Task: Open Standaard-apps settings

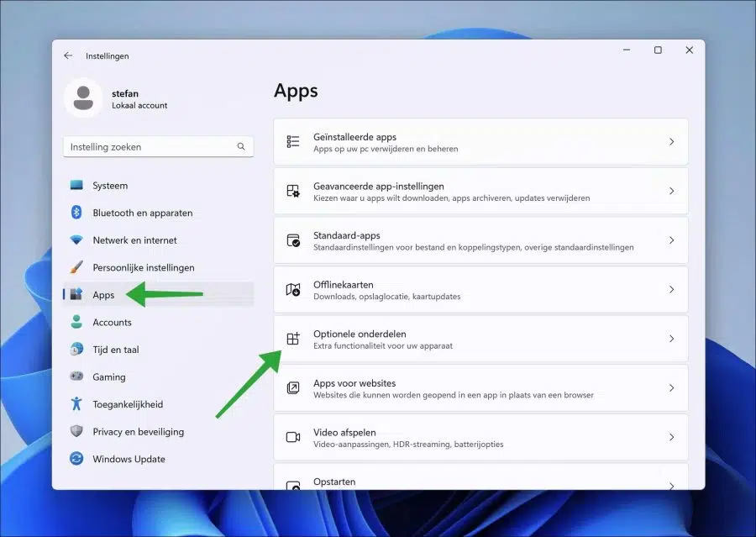Action: (480, 240)
